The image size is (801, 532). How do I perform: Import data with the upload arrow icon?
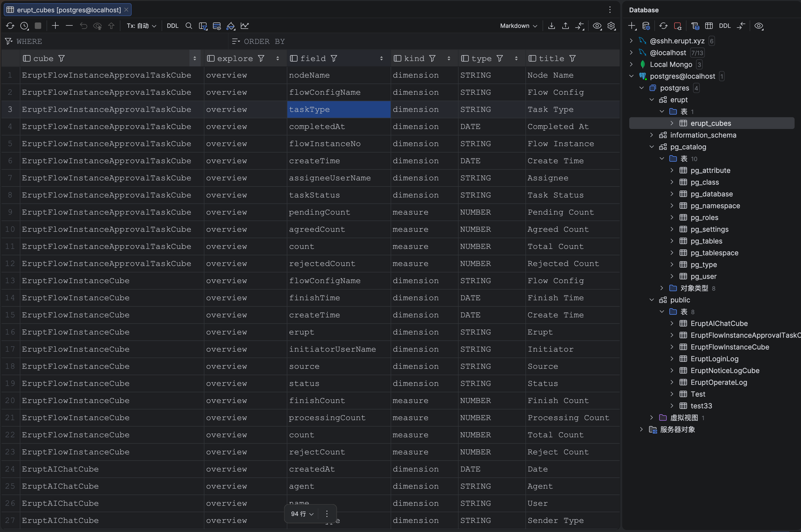[565, 26]
